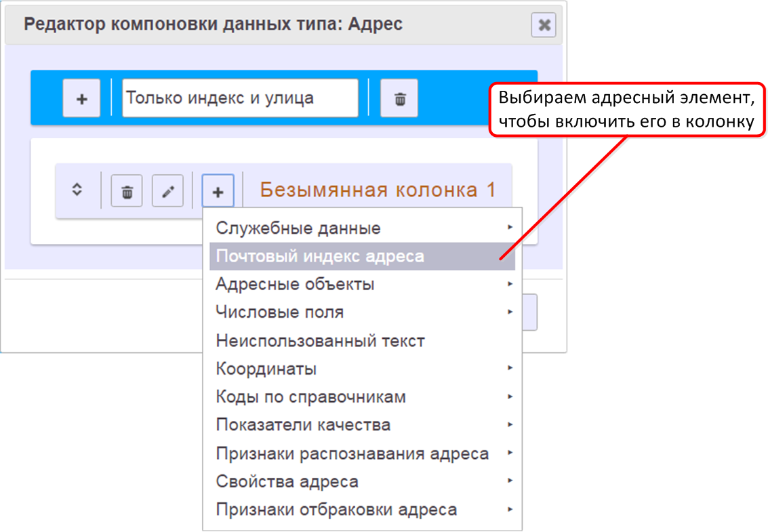Open the Коды по справочникам submenu

coord(310,397)
